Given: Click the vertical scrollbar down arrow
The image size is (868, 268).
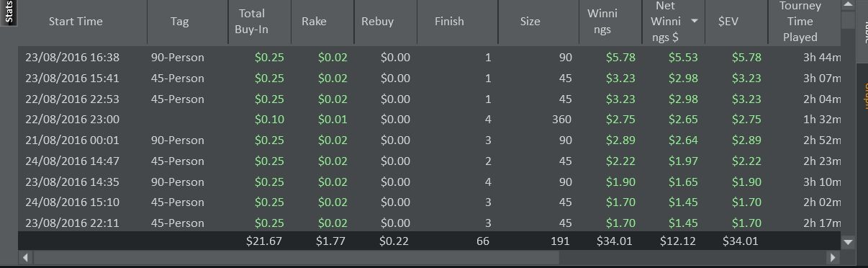Looking at the screenshot, I should pyautogui.click(x=848, y=242).
